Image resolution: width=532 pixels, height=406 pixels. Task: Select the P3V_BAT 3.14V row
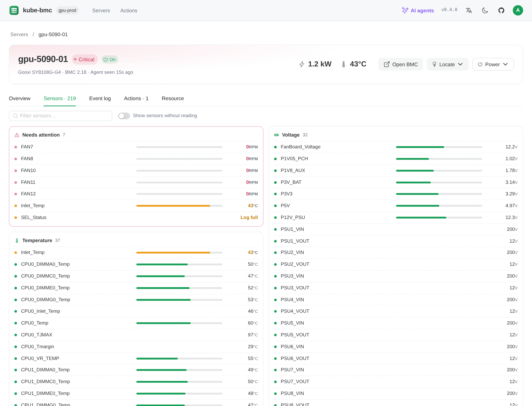[x=396, y=182]
